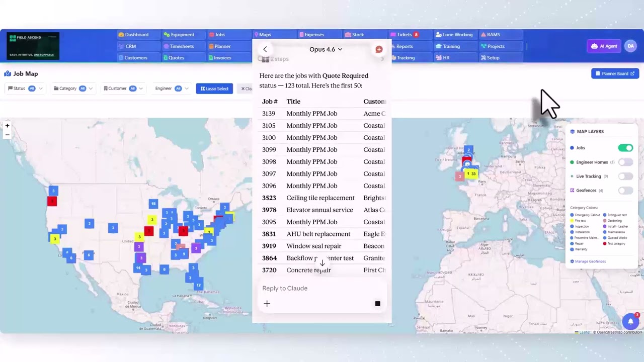This screenshot has height=362, width=644.
Task: Click the Install - Leather purple color dot
Action: click(605, 226)
